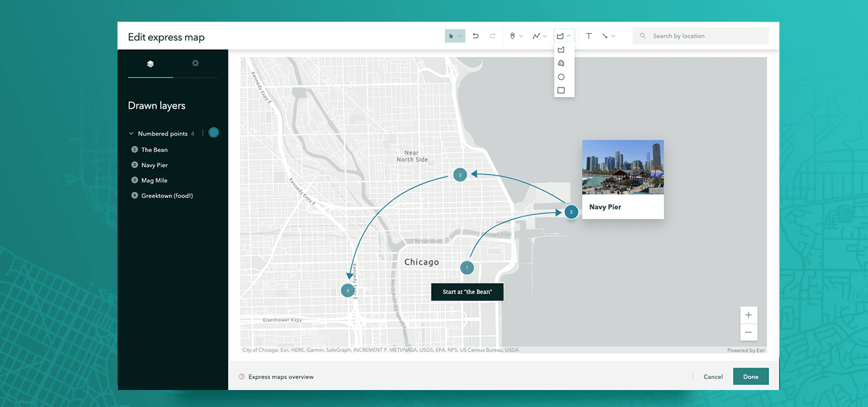This screenshot has height=407, width=868.
Task: Choose the rectangle shape from the dropdown
Action: click(x=561, y=90)
